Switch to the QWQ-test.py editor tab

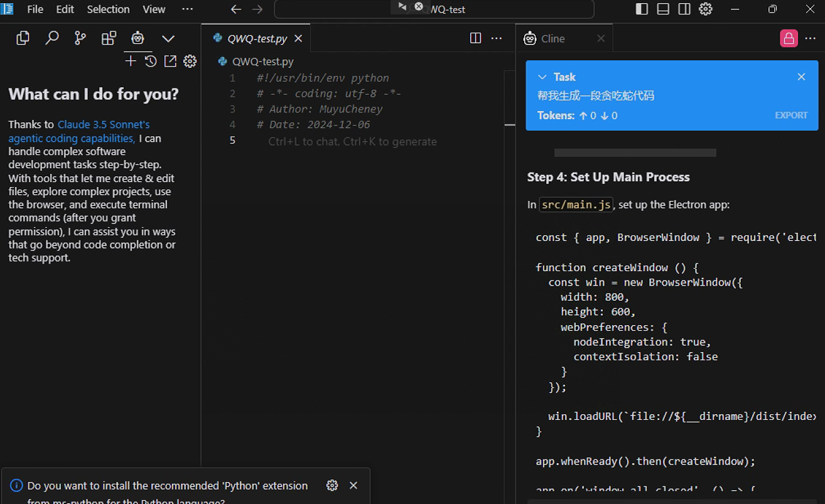tap(257, 38)
